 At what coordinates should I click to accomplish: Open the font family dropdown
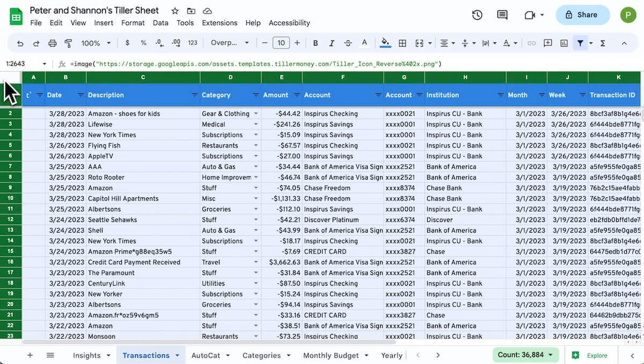230,43
